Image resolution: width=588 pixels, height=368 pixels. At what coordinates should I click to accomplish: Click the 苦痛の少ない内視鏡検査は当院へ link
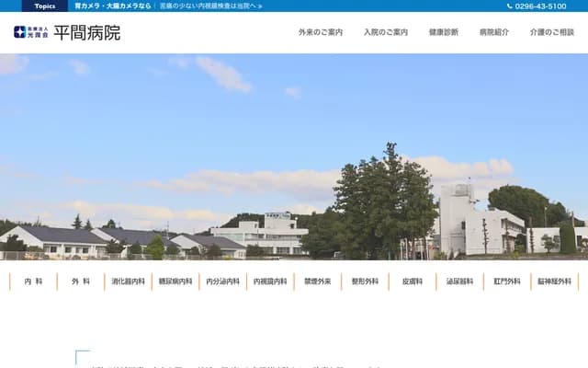click(x=210, y=6)
